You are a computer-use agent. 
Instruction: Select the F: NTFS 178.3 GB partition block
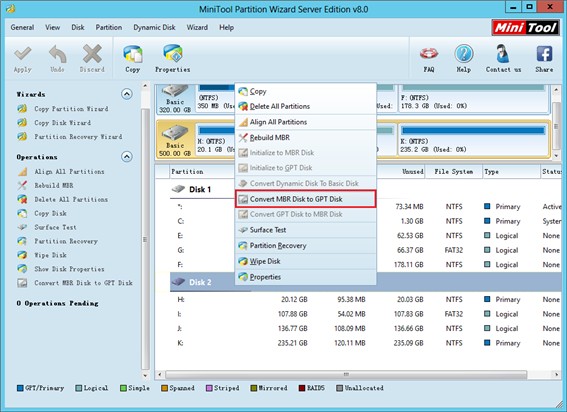coord(473,98)
